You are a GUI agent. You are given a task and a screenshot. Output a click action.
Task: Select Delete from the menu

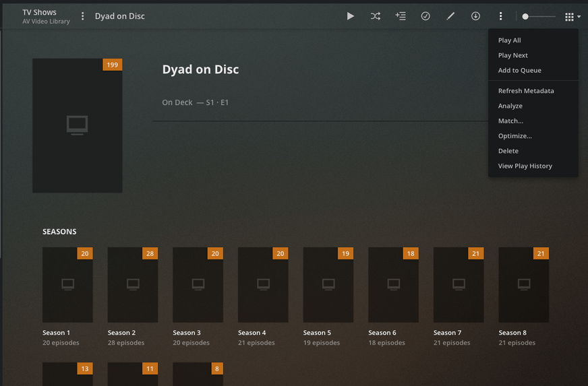coord(533,151)
